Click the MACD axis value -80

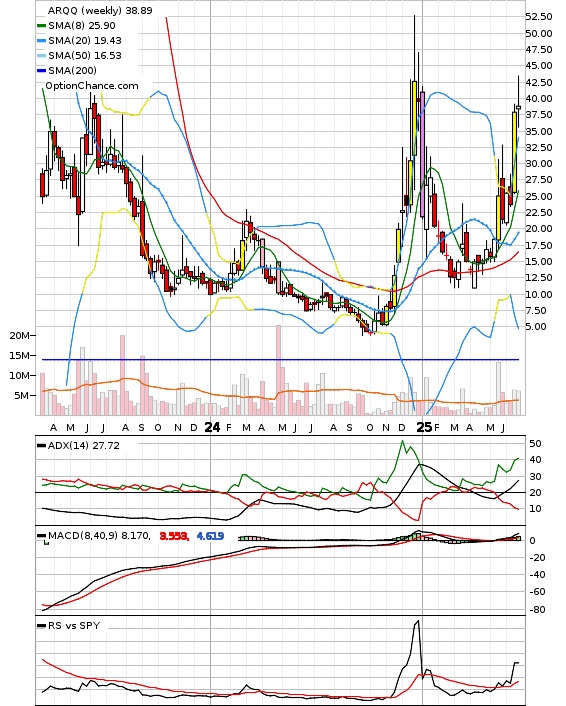point(536,610)
